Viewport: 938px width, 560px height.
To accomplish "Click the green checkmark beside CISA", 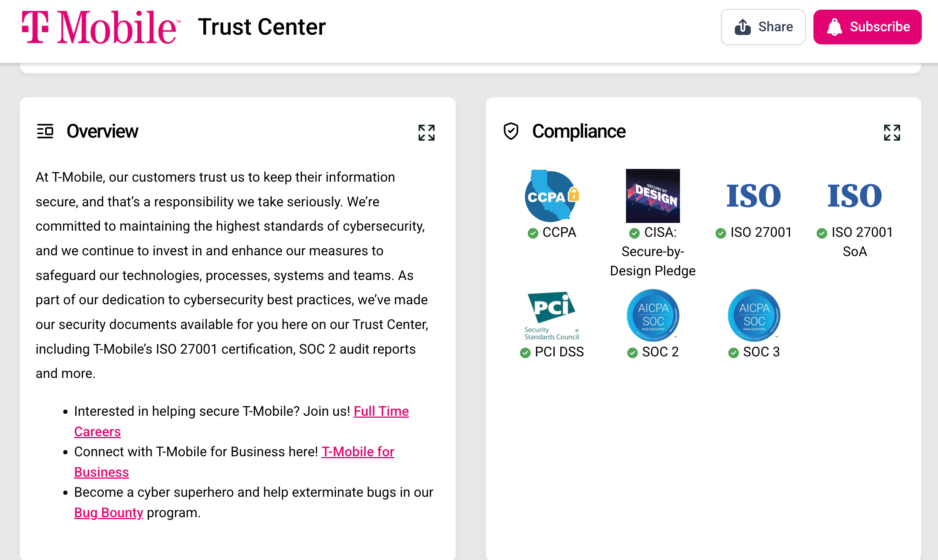I will tap(634, 233).
